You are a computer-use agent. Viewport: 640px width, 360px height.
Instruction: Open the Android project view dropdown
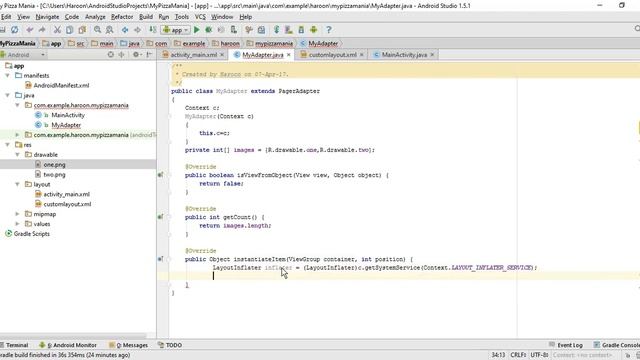[x=23, y=55]
